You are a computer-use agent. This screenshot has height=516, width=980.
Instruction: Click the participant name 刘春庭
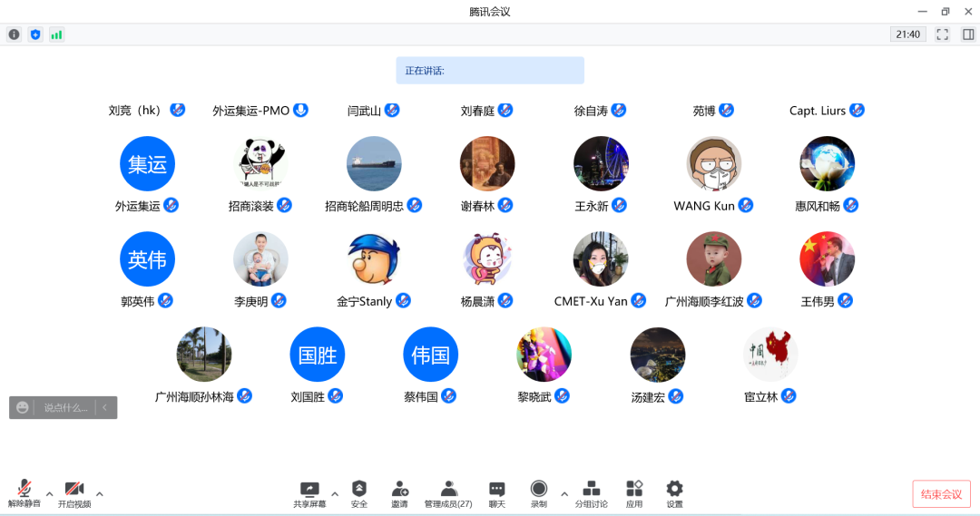tap(477, 111)
